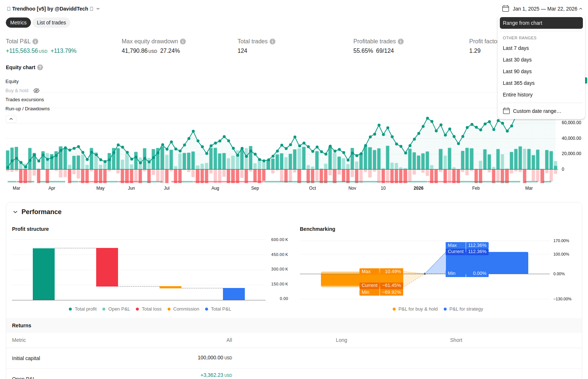This screenshot has height=379, width=588.
Task: Click the Range from chart button
Action: point(541,23)
